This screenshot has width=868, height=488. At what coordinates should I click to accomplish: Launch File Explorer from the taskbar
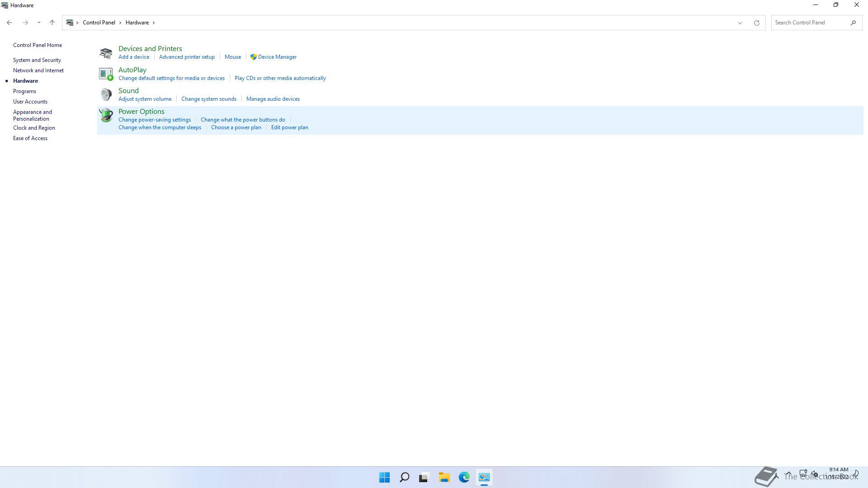coord(444,477)
